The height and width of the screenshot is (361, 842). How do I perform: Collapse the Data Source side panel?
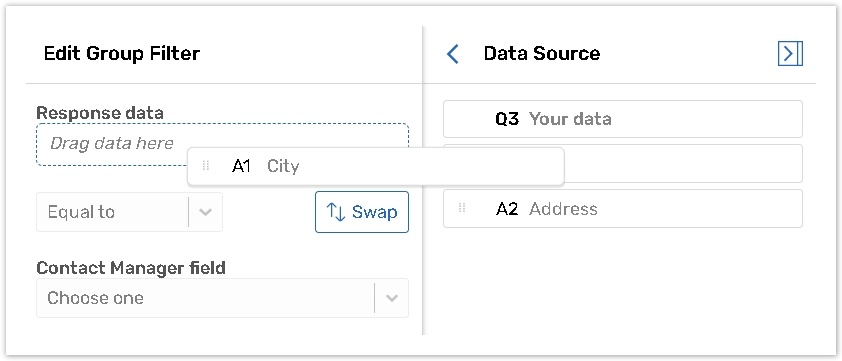(790, 53)
